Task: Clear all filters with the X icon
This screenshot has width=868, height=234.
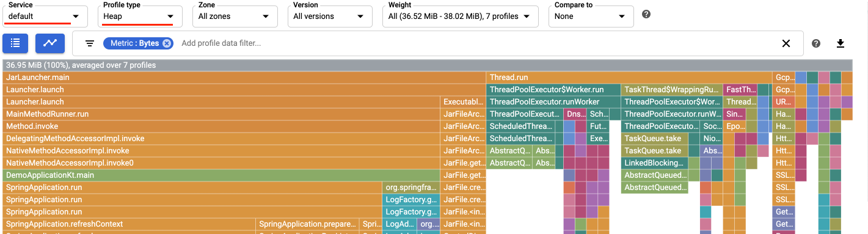Action: tap(786, 43)
